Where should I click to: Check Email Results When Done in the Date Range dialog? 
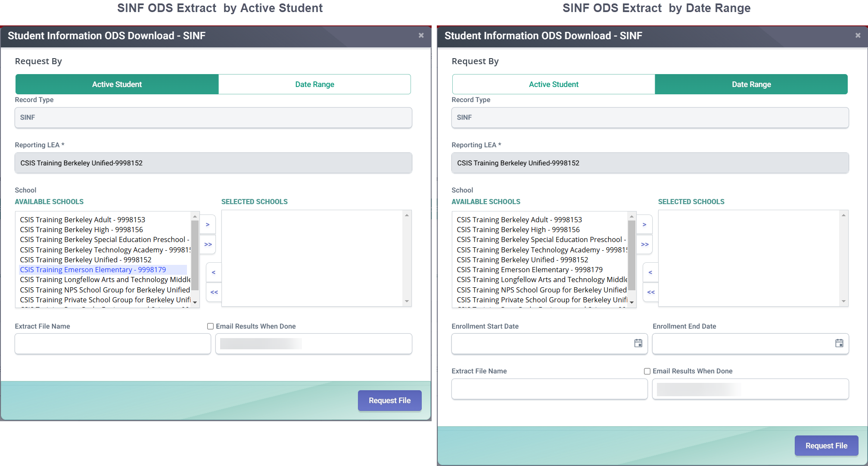(x=647, y=371)
